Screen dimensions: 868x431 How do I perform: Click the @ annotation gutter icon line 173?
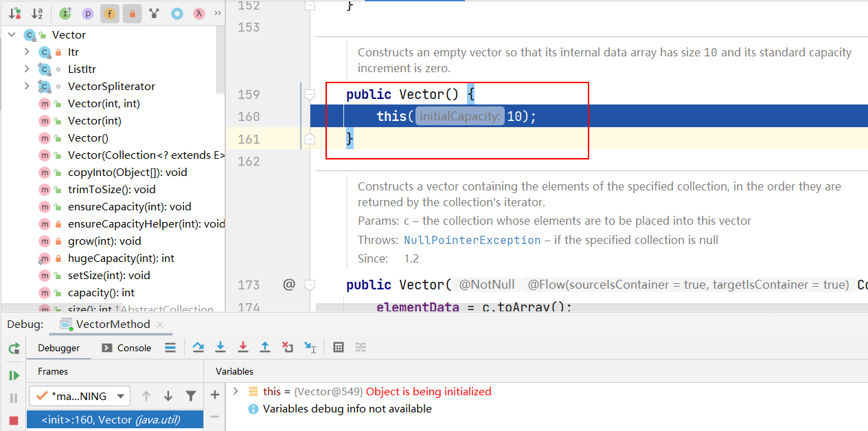click(x=288, y=285)
